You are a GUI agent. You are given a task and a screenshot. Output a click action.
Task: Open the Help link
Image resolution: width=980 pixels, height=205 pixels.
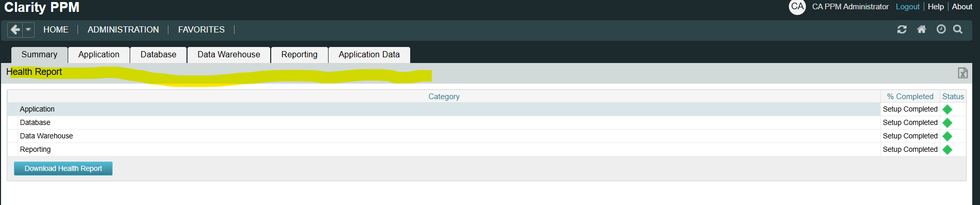point(936,7)
